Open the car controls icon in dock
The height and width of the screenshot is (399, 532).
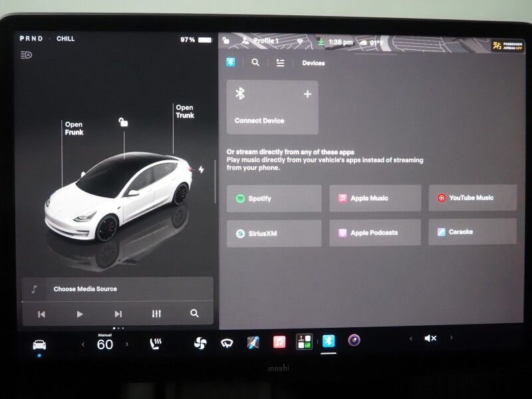pyautogui.click(x=39, y=345)
